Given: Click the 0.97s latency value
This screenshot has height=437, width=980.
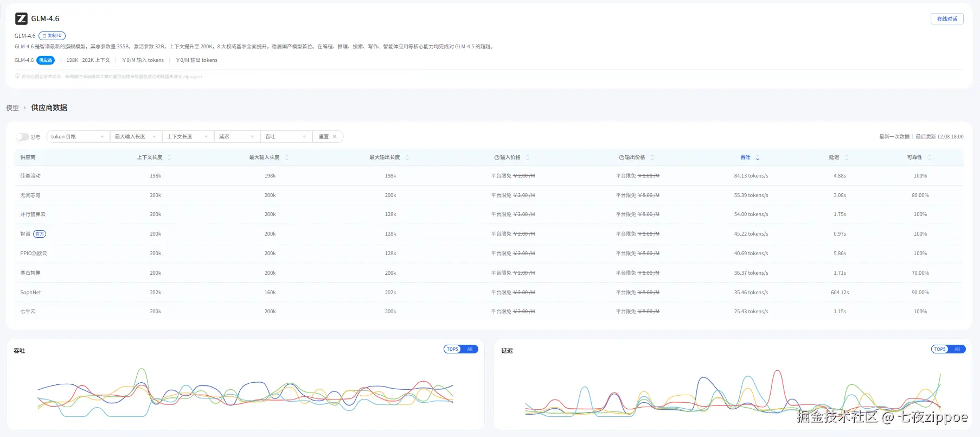Looking at the screenshot, I should pyautogui.click(x=840, y=234).
